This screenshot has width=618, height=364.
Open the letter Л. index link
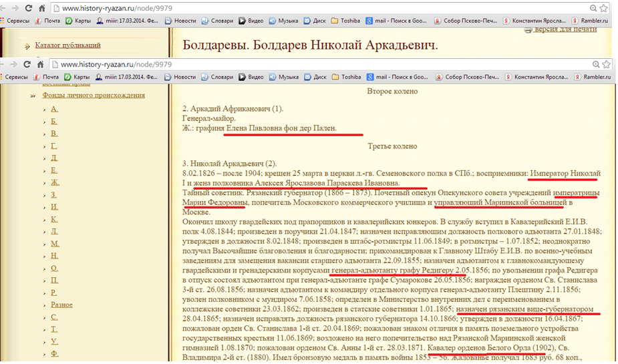point(54,231)
